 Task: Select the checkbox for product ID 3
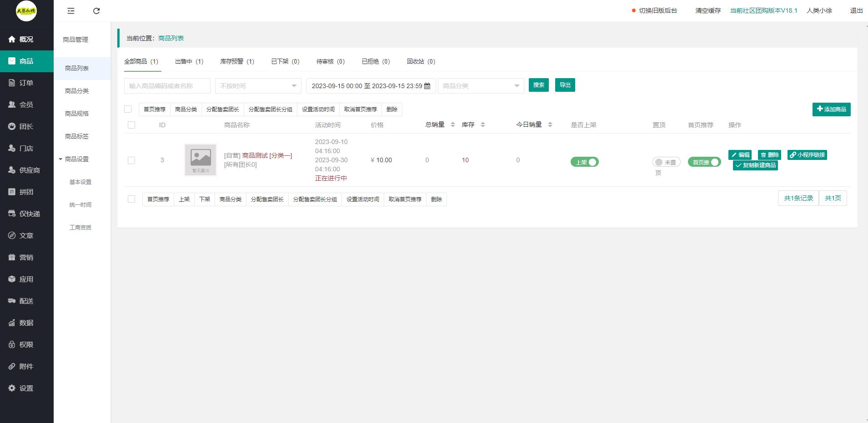[131, 160]
